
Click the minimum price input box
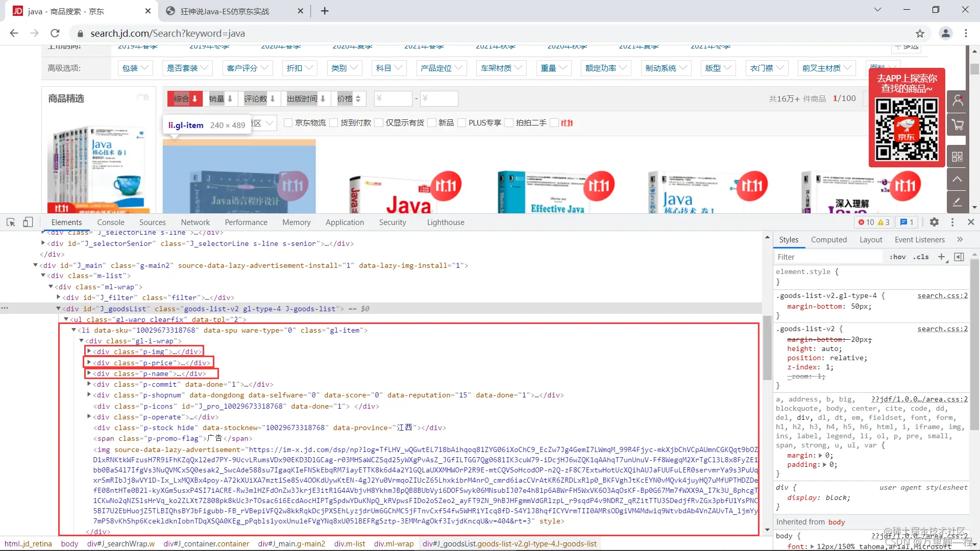coord(393,98)
